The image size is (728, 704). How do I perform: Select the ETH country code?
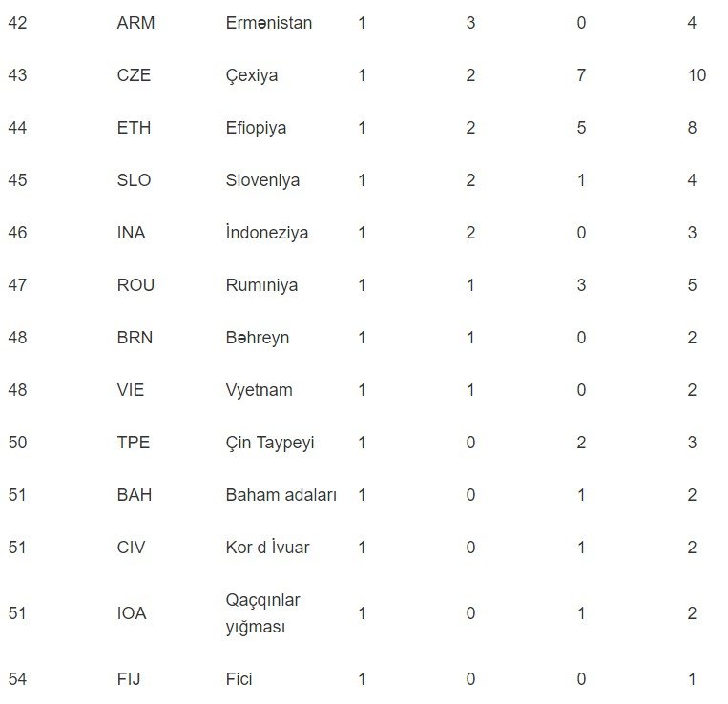point(134,128)
